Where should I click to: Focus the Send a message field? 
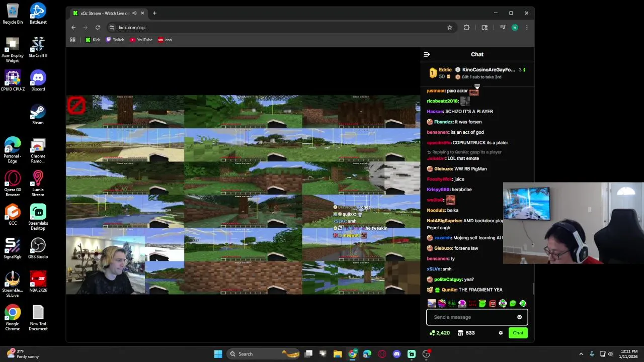click(x=477, y=317)
